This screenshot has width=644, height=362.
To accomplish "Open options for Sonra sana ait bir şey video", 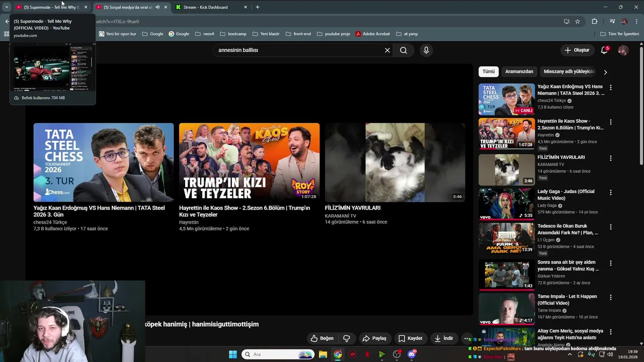I will [x=610, y=263].
